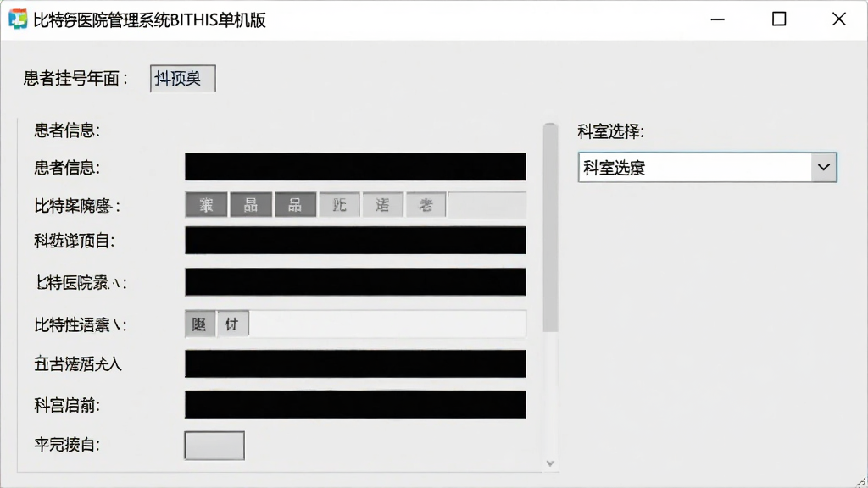Screen dimensions: 868x488
Task: Choose the fourth light segment button in row
Action: (339, 205)
